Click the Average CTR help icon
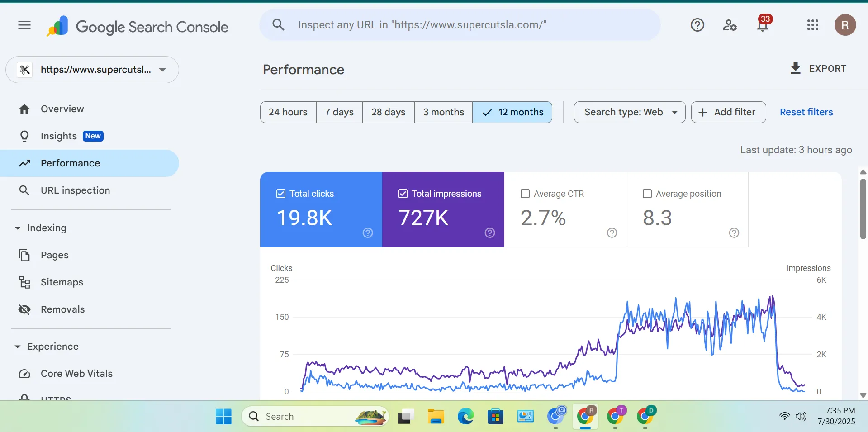Image resolution: width=868 pixels, height=432 pixels. (612, 233)
